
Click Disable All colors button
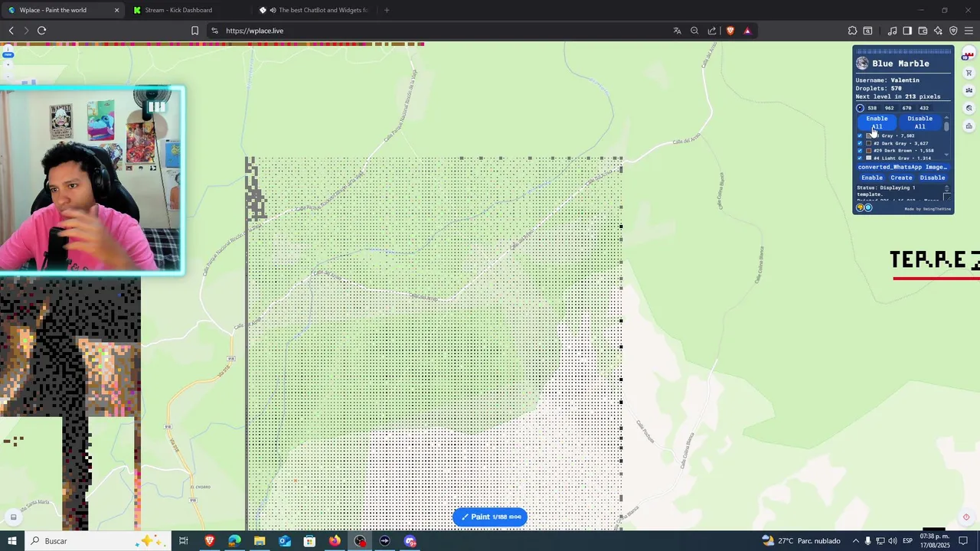click(x=920, y=122)
